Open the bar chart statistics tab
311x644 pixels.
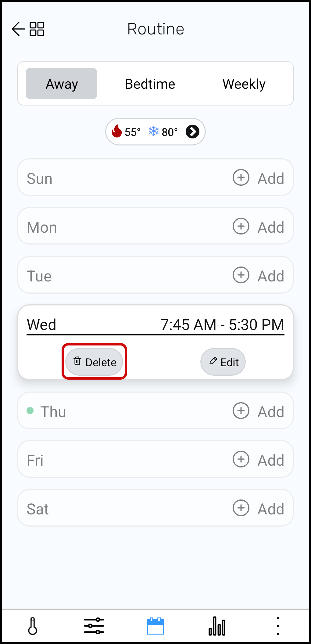(x=217, y=626)
